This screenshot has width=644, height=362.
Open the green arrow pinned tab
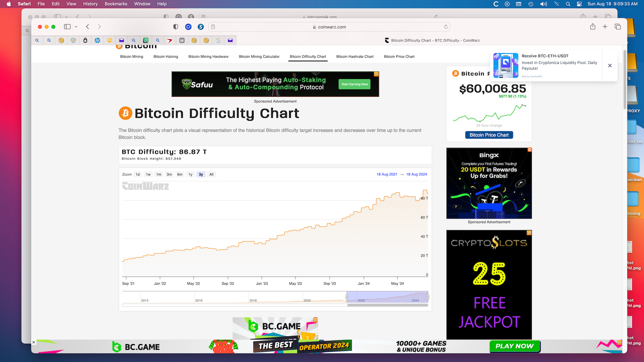pyautogui.click(x=146, y=40)
